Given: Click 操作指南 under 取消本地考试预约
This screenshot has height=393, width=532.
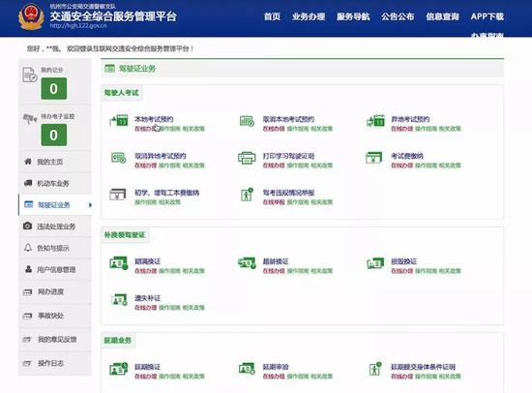Looking at the screenshot, I should (298, 129).
